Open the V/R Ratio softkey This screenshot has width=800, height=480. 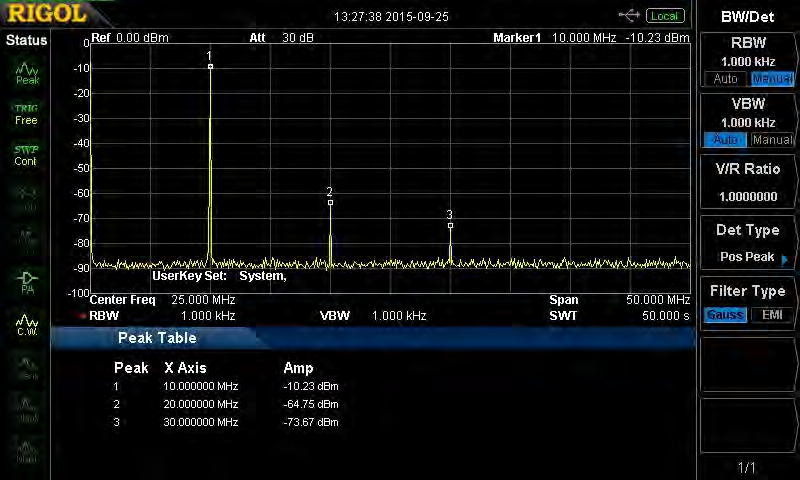[x=747, y=182]
